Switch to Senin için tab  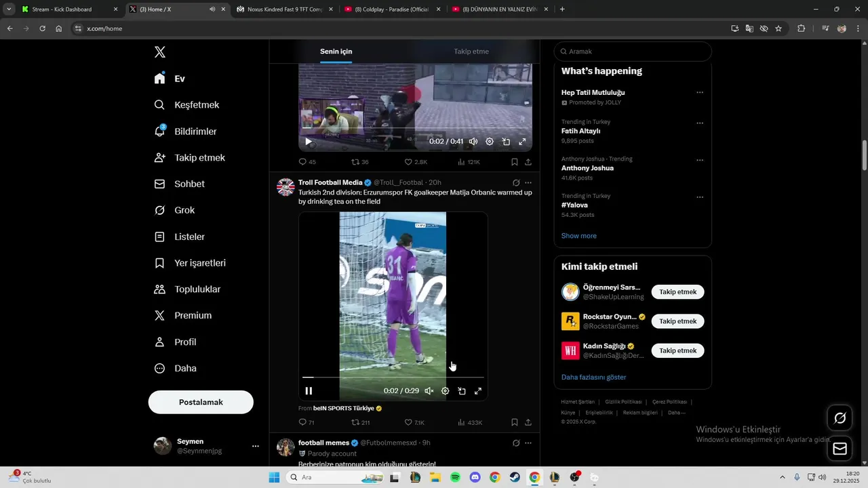[x=336, y=52]
